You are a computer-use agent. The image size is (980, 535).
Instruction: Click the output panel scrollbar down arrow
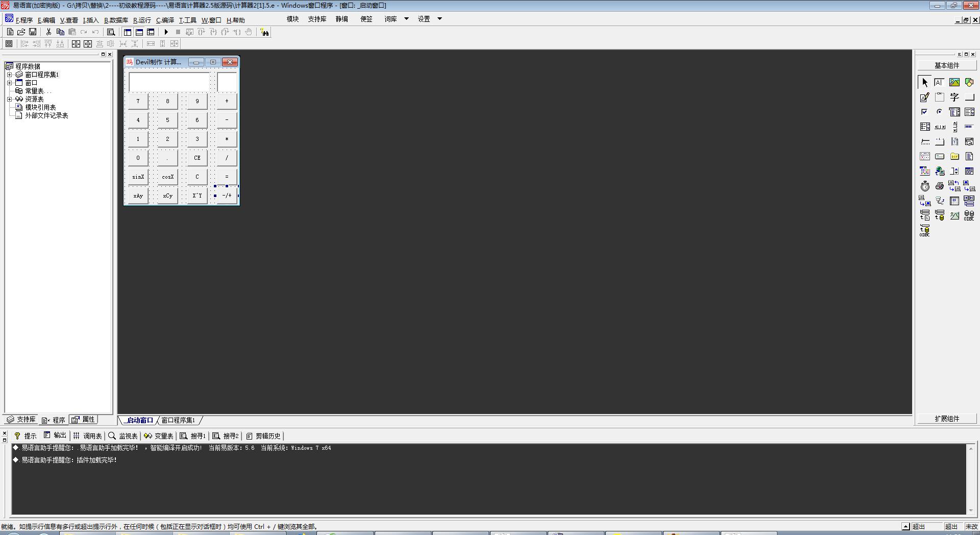[971, 510]
